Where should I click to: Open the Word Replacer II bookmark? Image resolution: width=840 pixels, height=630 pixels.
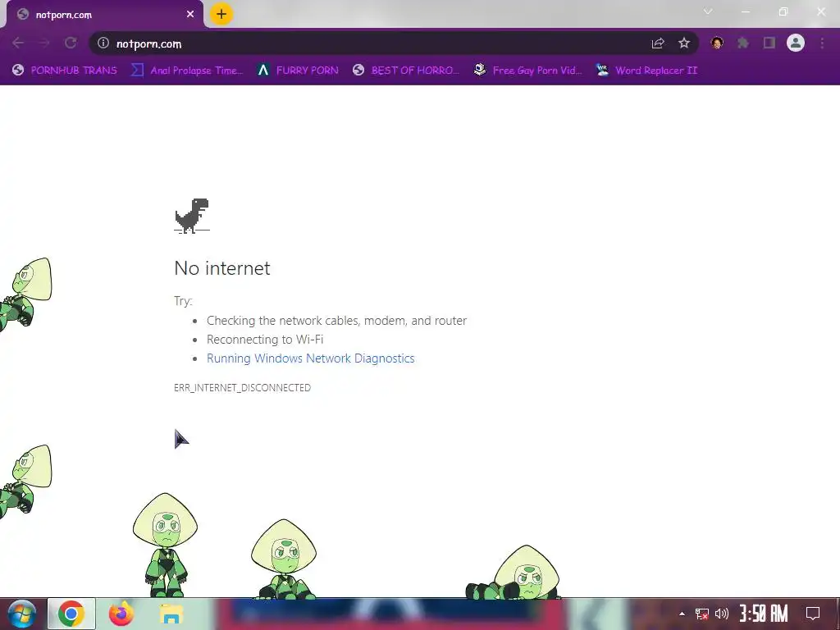(x=647, y=71)
